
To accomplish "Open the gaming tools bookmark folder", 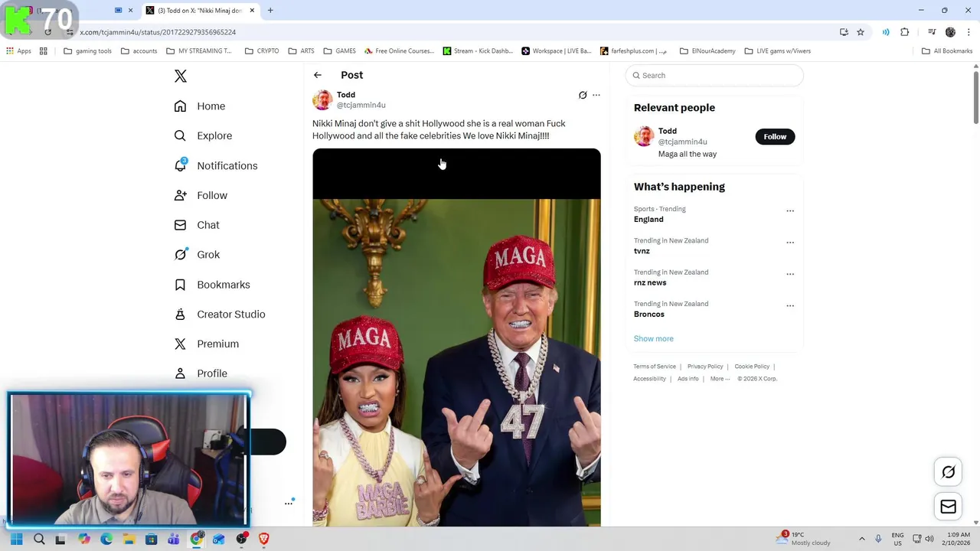I will (x=88, y=51).
